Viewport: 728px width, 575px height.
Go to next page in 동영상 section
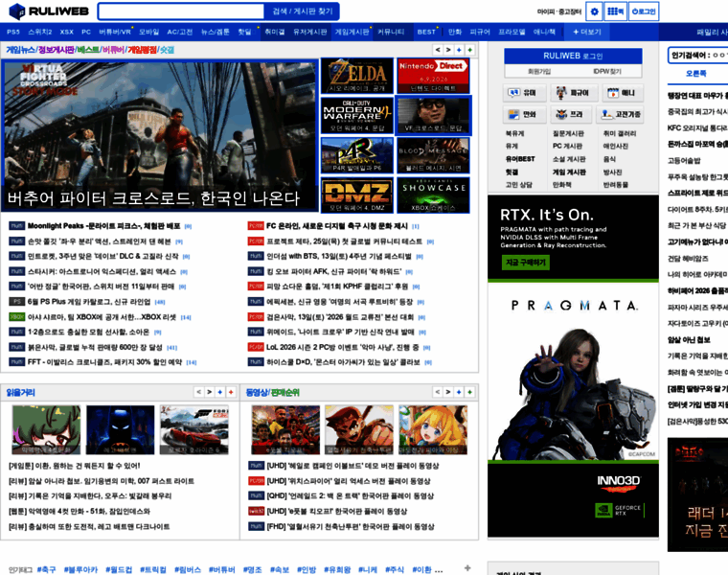(448, 392)
